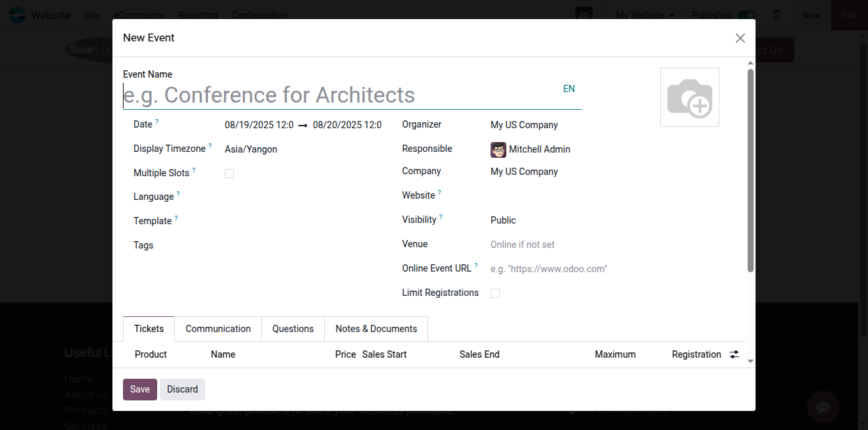This screenshot has width=868, height=430.
Task: Click the Date field help question mark
Action: point(157,122)
